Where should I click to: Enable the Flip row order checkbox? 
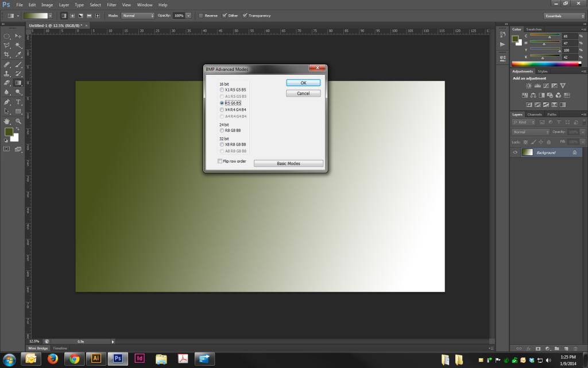coord(220,162)
